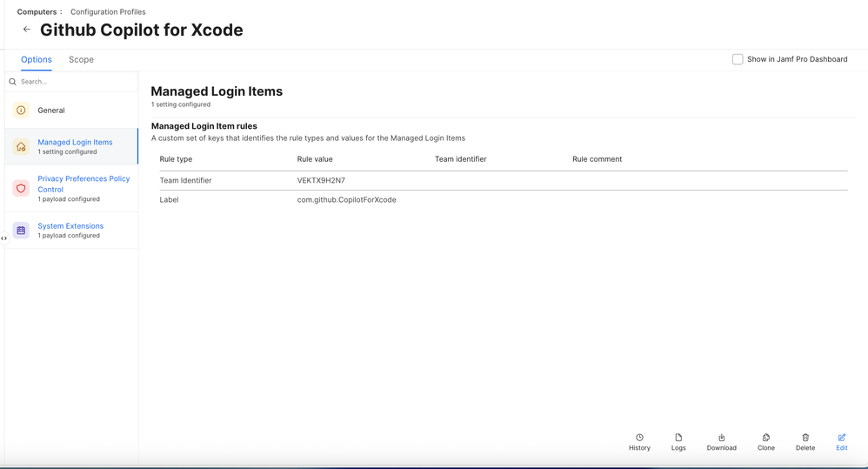The height and width of the screenshot is (469, 868).
Task: Click the Team Identifier rule type cell
Action: click(185, 180)
